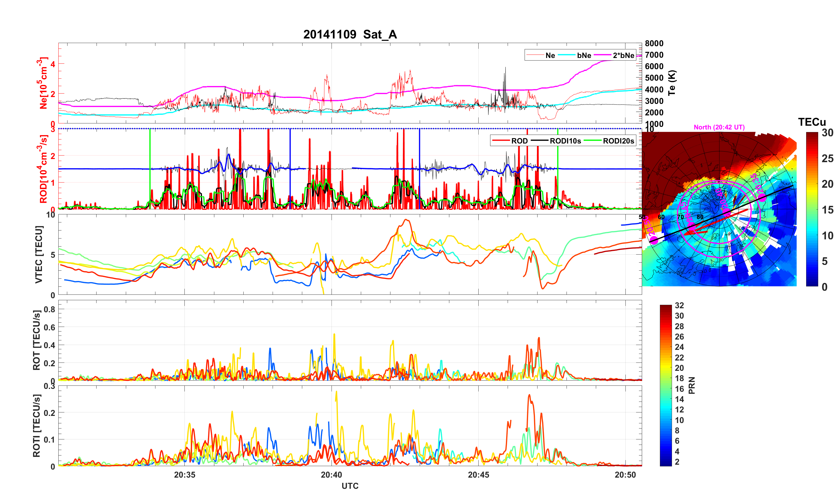The height and width of the screenshot is (504, 834).
Task: Click the 0.8 tick on ROT axis
Action: pyautogui.click(x=49, y=309)
